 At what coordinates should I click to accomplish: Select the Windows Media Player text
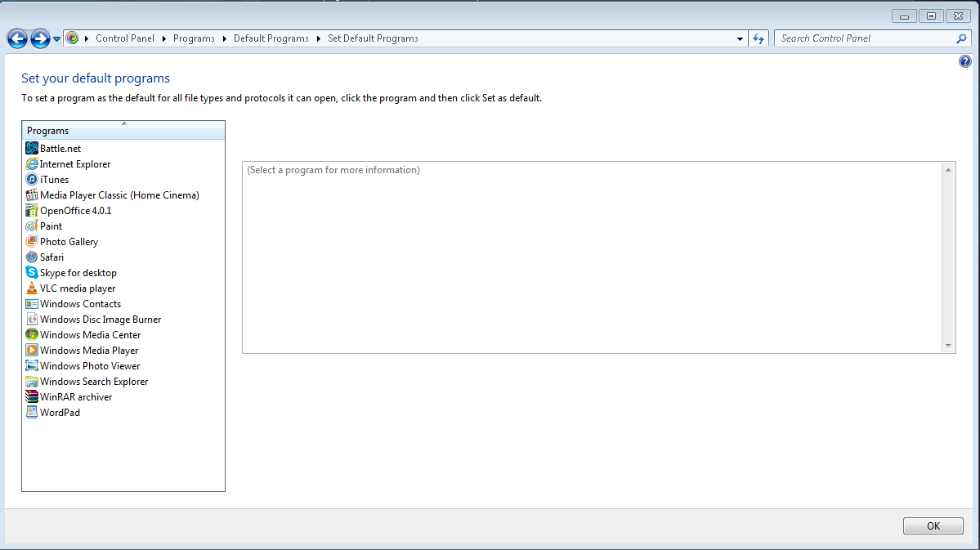(89, 350)
